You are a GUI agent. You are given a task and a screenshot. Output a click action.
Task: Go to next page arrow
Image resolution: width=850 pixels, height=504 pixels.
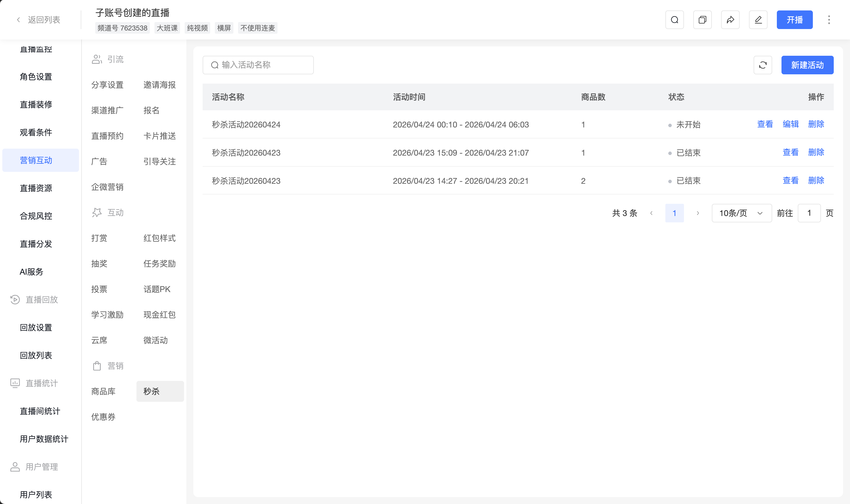[698, 213]
